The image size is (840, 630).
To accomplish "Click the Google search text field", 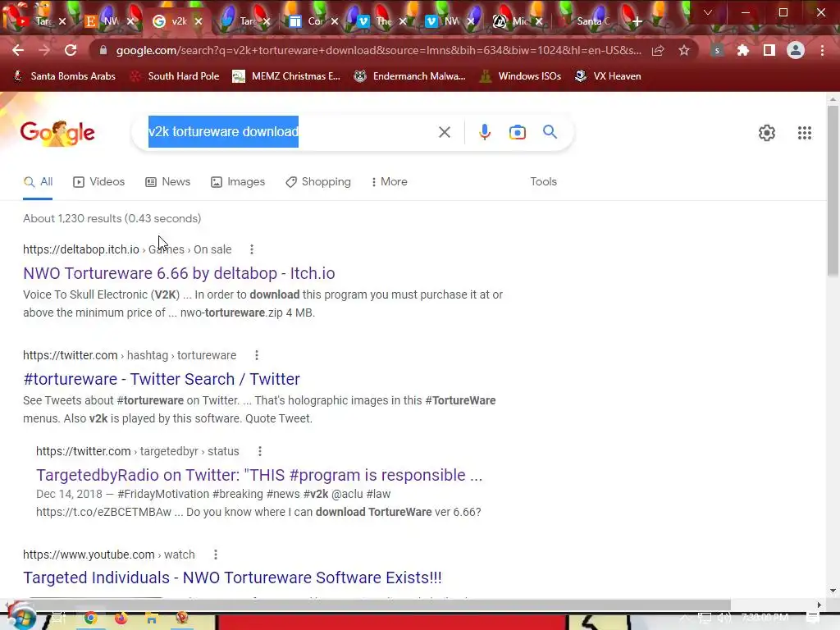I will pos(290,132).
